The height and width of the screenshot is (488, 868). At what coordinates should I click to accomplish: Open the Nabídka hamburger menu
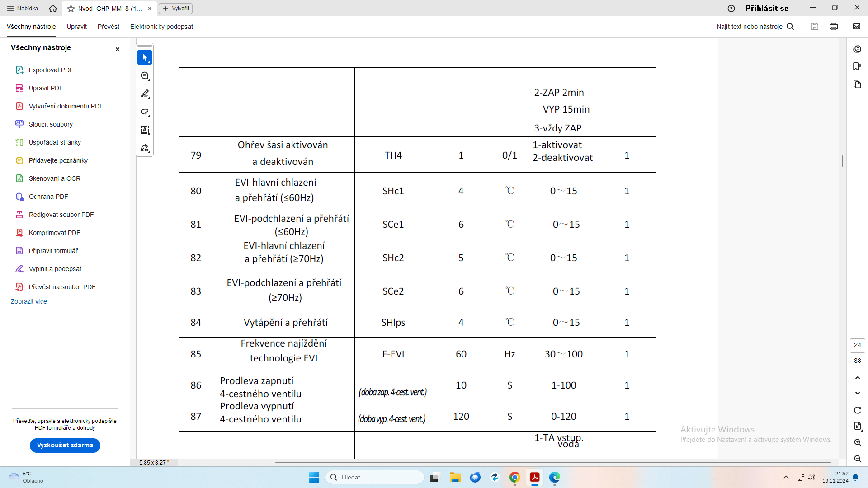pos(23,8)
